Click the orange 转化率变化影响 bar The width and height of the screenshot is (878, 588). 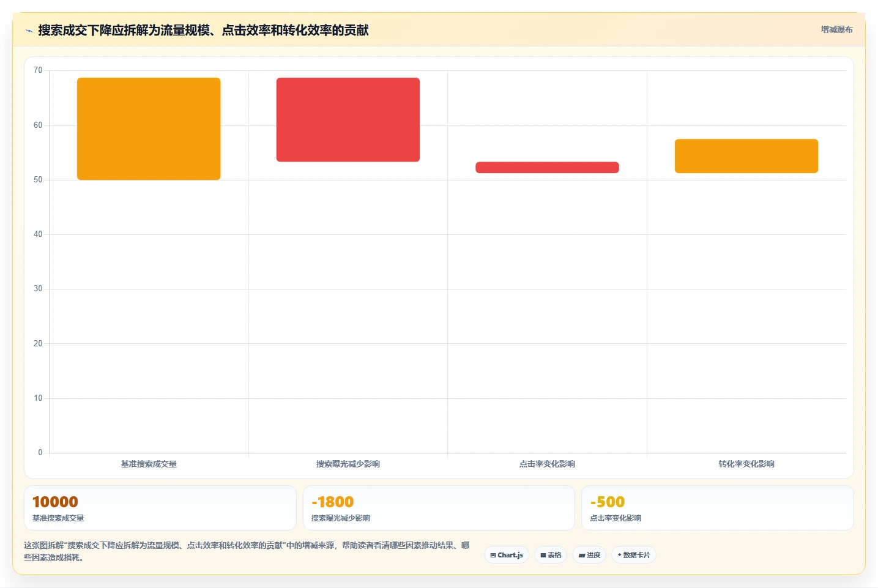click(746, 156)
